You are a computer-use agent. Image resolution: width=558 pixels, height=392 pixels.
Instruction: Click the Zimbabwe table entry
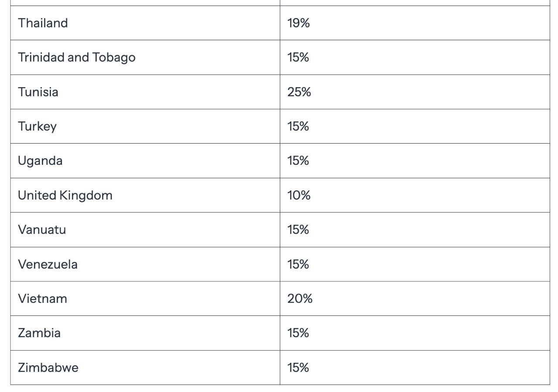click(x=48, y=368)
